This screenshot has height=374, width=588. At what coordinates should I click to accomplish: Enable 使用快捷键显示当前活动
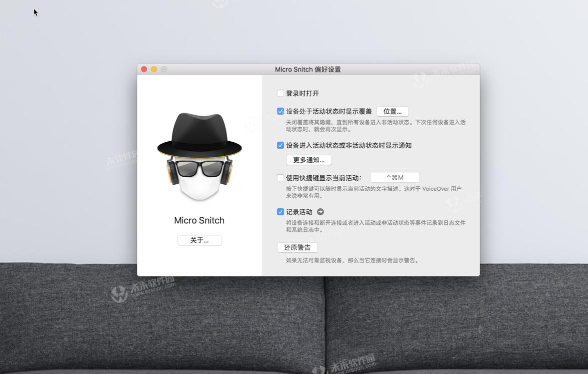tap(280, 177)
